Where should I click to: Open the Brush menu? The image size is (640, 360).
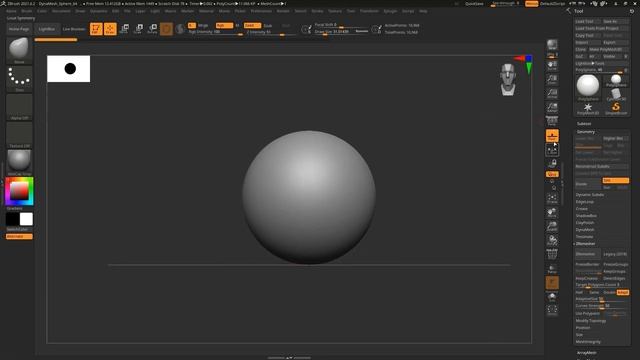coord(27,11)
